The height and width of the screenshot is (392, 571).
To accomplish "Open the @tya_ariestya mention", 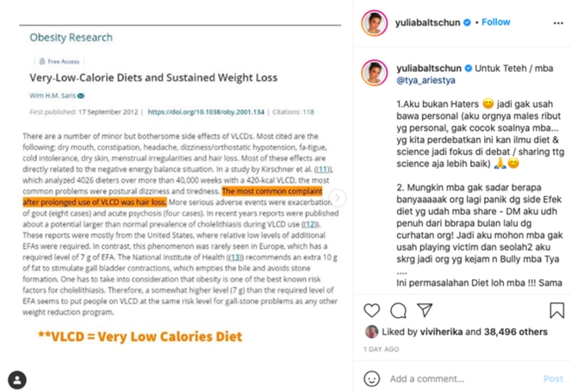I will click(425, 80).
